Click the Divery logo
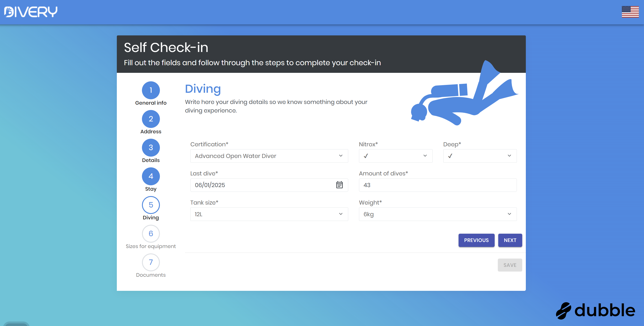Viewport: 644px width, 326px height. (31, 12)
